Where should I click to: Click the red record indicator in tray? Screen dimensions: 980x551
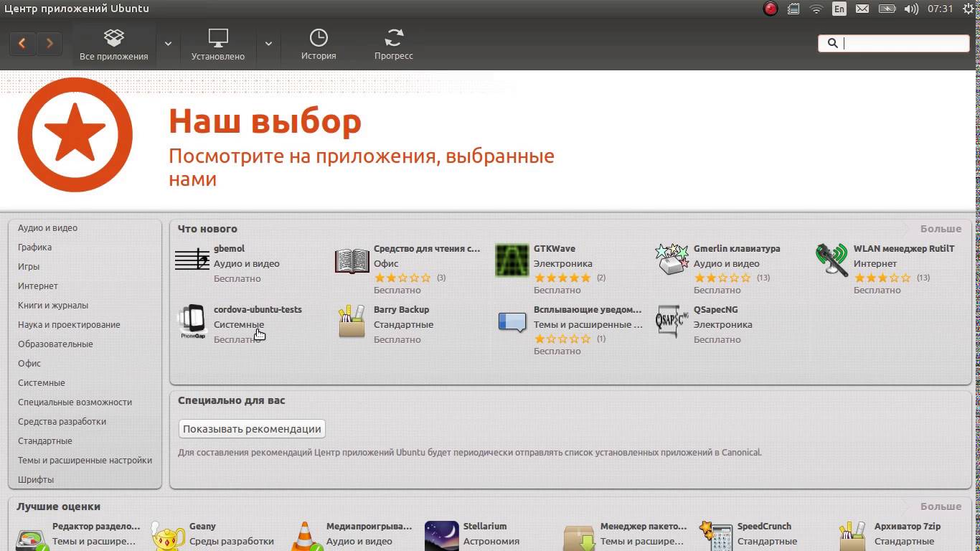[771, 9]
